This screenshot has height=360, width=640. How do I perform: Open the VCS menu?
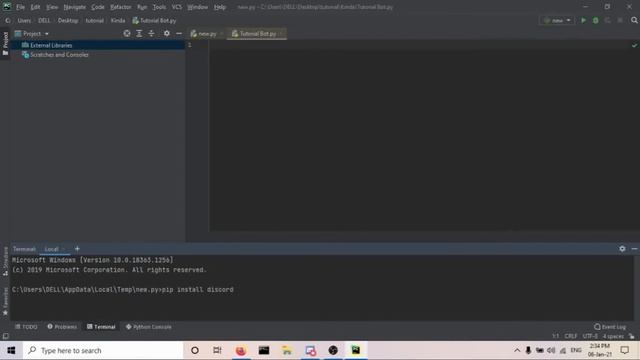pyautogui.click(x=177, y=7)
